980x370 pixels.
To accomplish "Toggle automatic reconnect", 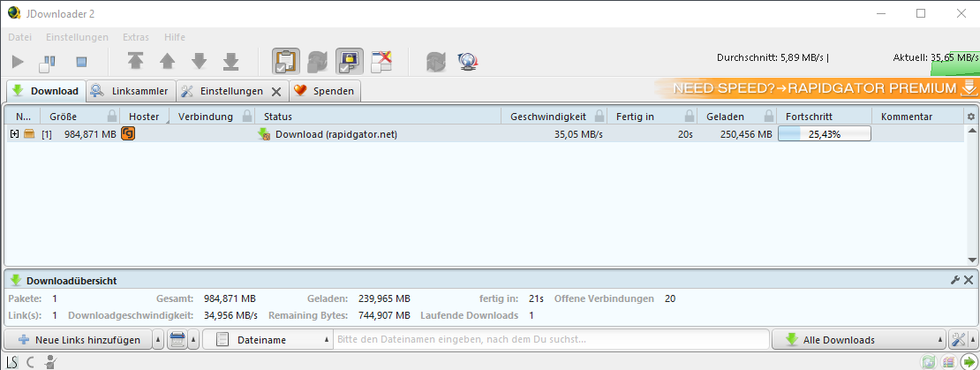I will [x=318, y=61].
